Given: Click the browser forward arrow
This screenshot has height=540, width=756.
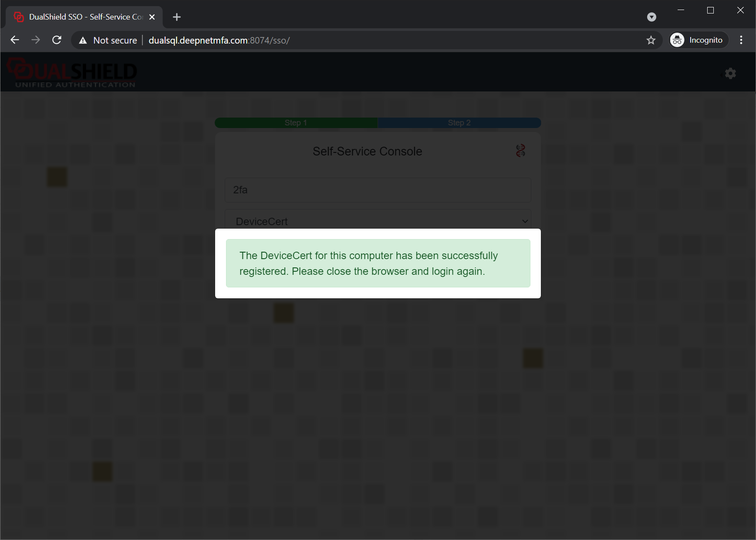Looking at the screenshot, I should point(36,40).
